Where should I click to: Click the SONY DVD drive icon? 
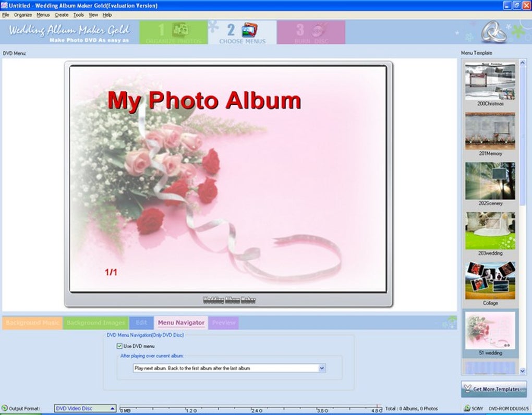(x=467, y=409)
